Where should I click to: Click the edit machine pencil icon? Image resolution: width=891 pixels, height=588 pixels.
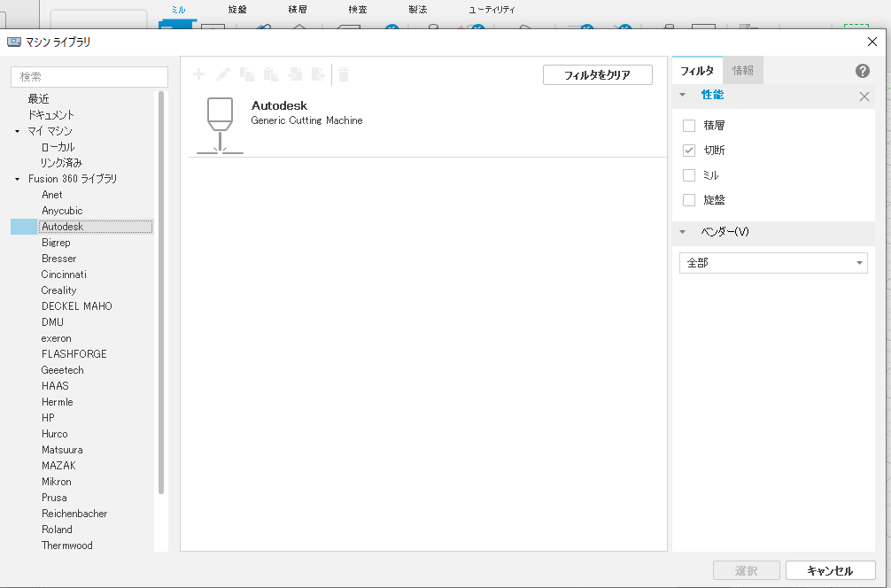click(x=223, y=74)
